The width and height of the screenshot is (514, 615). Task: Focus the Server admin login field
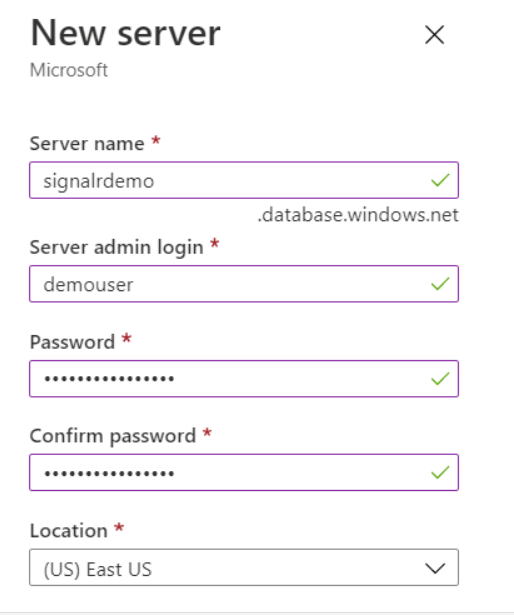[x=244, y=284]
